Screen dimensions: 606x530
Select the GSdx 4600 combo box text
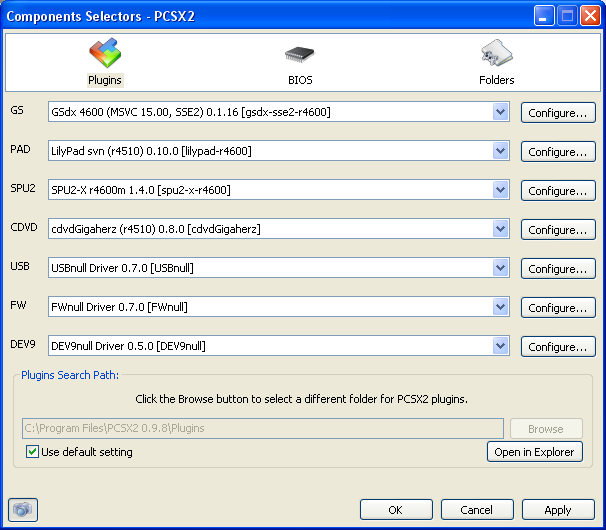point(191,112)
